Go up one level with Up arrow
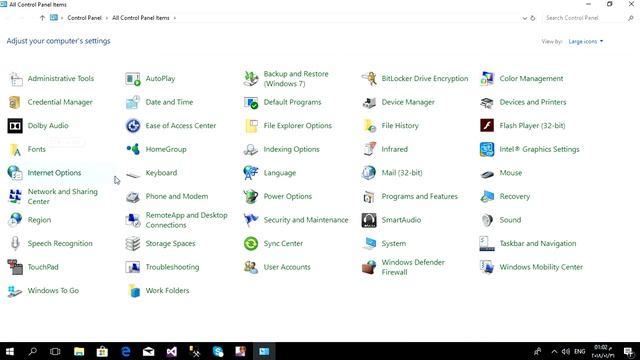640x360 pixels. 42,18
